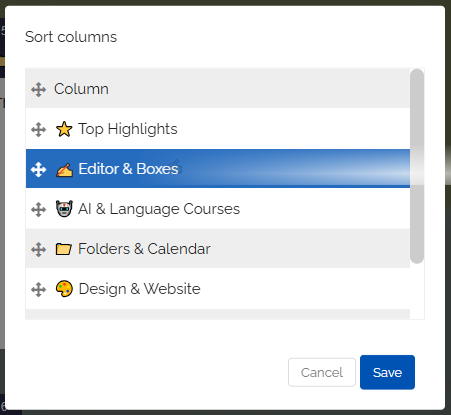The image size is (451, 415).
Task: Select the AI & Language Courses row
Action: tap(218, 209)
